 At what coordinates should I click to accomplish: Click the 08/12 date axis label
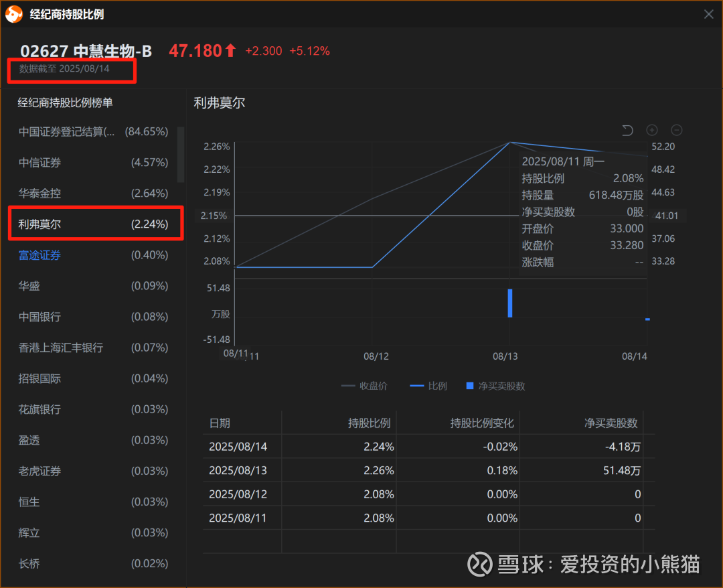point(376,356)
